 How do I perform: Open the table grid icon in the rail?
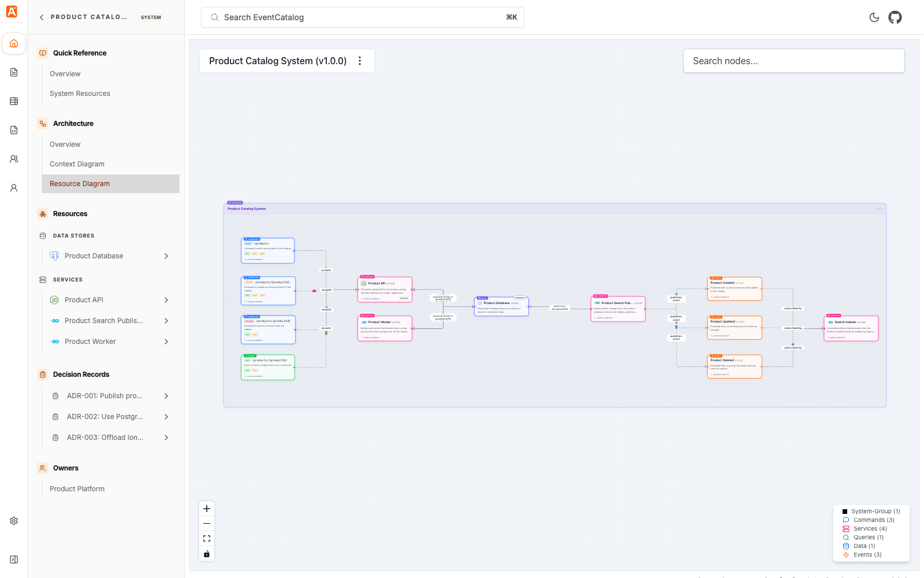click(14, 101)
